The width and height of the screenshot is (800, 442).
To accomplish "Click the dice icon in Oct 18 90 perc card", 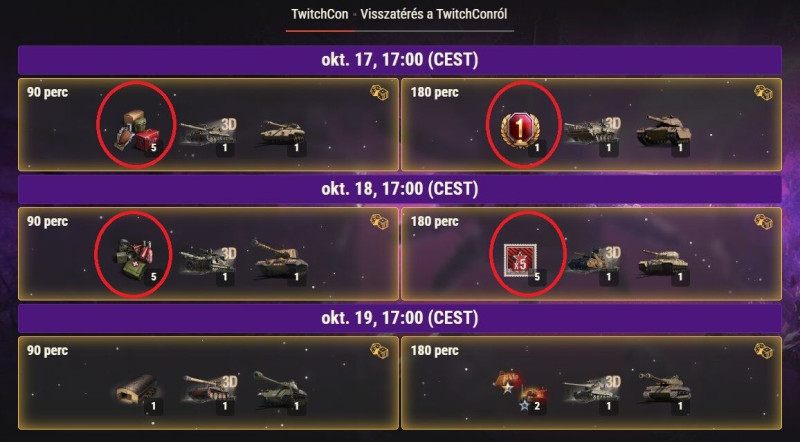I will click(x=379, y=222).
